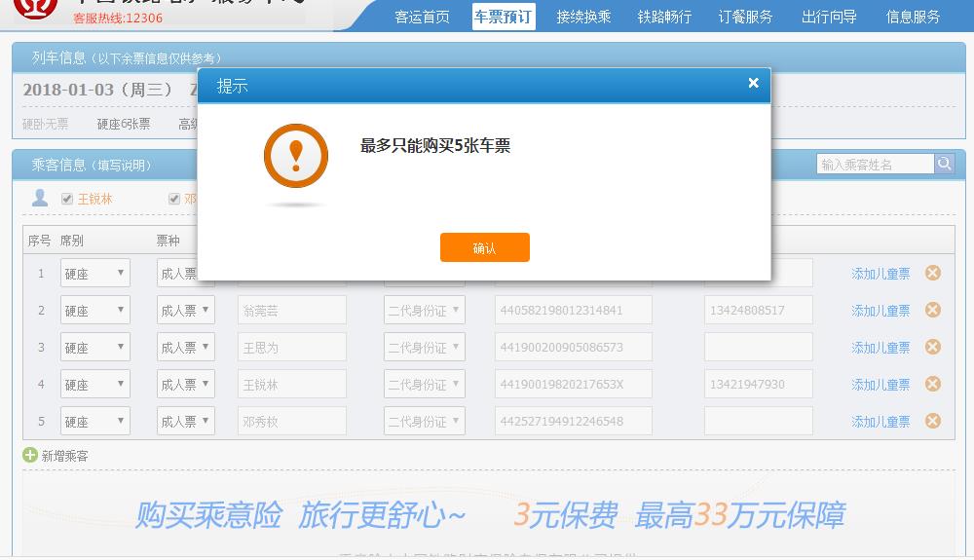Screen dimensions: 974x560
Task: Click empty phone field in row 3
Action: click(x=759, y=347)
